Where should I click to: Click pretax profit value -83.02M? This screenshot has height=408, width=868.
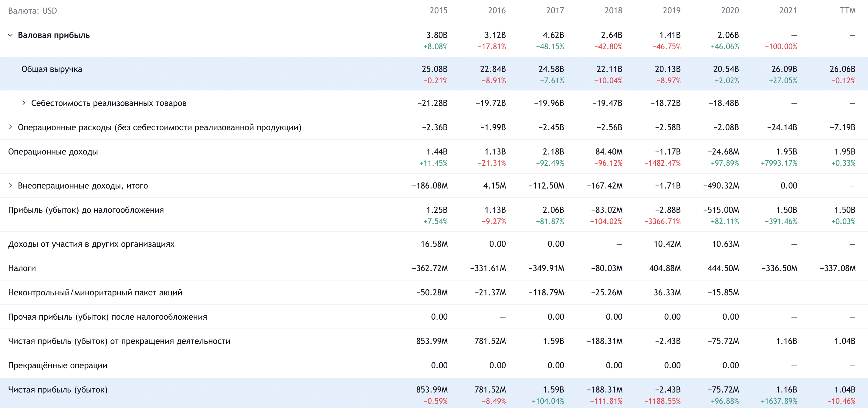point(607,210)
